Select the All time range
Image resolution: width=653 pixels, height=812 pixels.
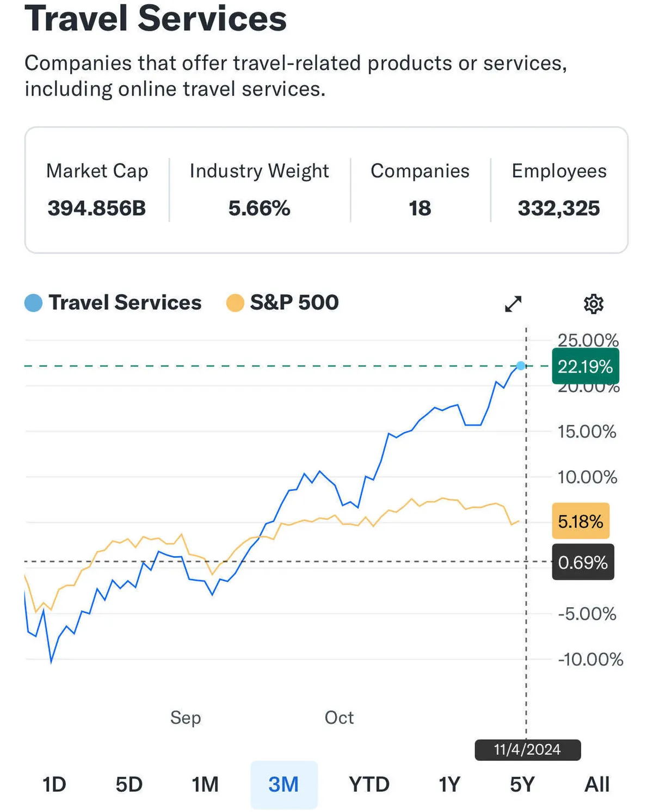(597, 784)
